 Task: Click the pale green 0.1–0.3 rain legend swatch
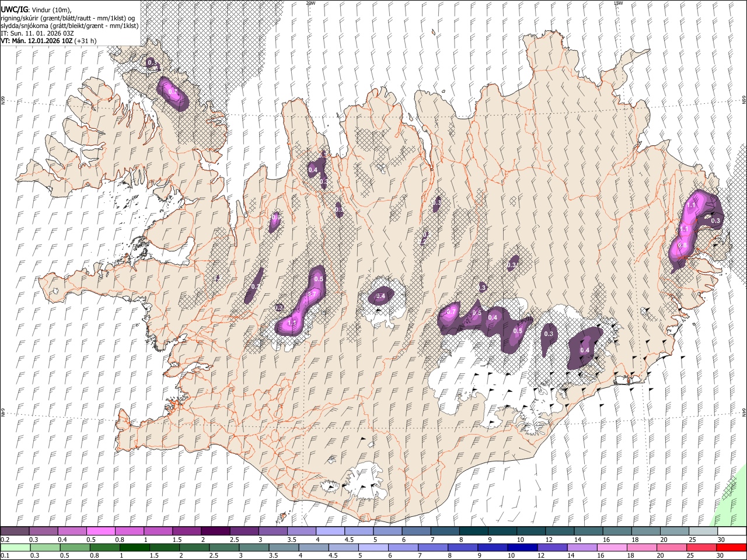[x=15, y=547]
